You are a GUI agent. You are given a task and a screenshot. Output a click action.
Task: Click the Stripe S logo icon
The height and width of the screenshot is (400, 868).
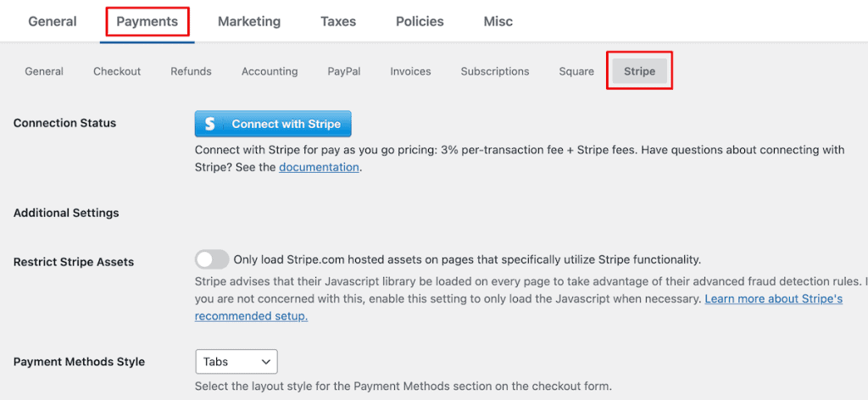point(210,124)
